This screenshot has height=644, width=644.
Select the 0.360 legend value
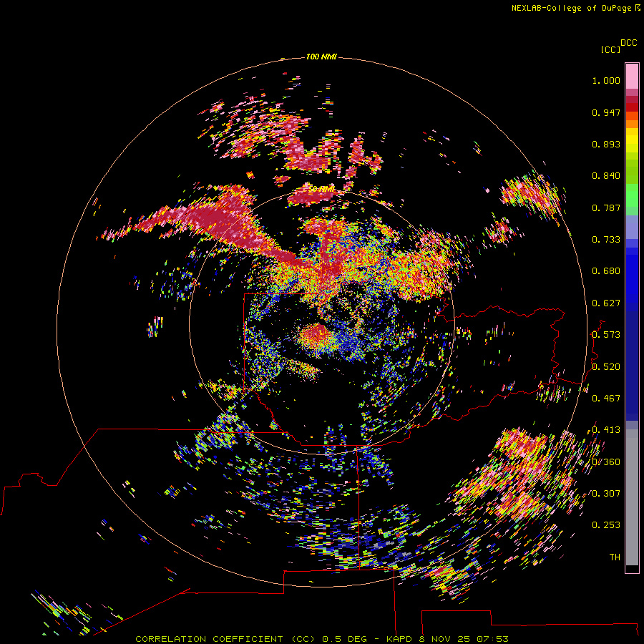pyautogui.click(x=606, y=462)
